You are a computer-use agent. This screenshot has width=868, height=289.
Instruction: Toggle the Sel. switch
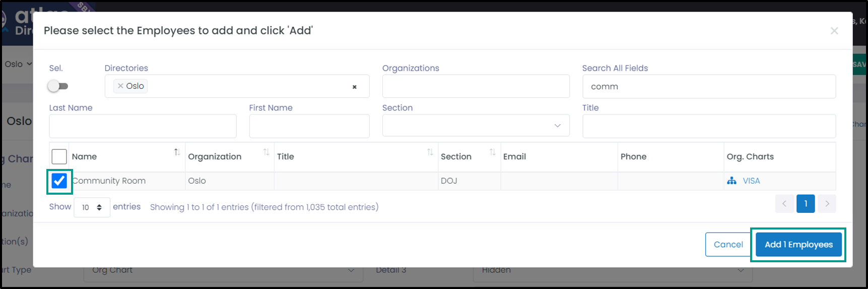[x=58, y=86]
